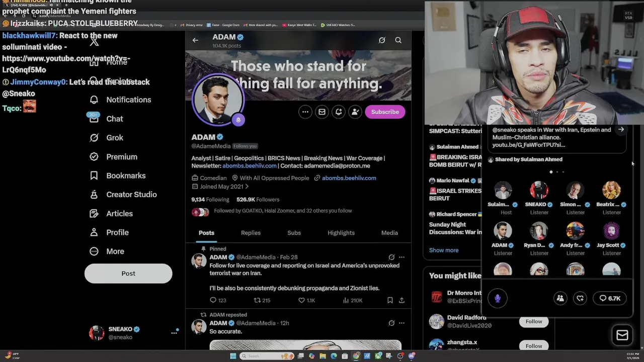The height and width of the screenshot is (362, 644).
Task: Toggle the microphone in the Space panel
Action: click(498, 298)
